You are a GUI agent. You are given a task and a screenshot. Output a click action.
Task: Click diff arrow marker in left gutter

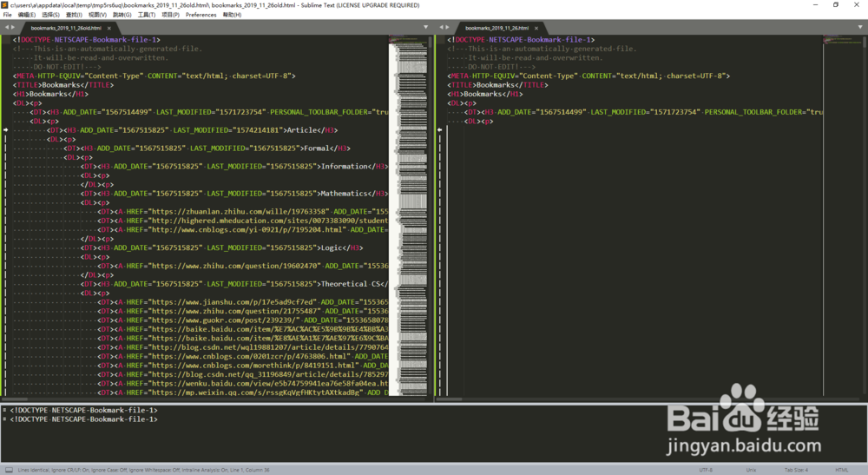point(6,130)
